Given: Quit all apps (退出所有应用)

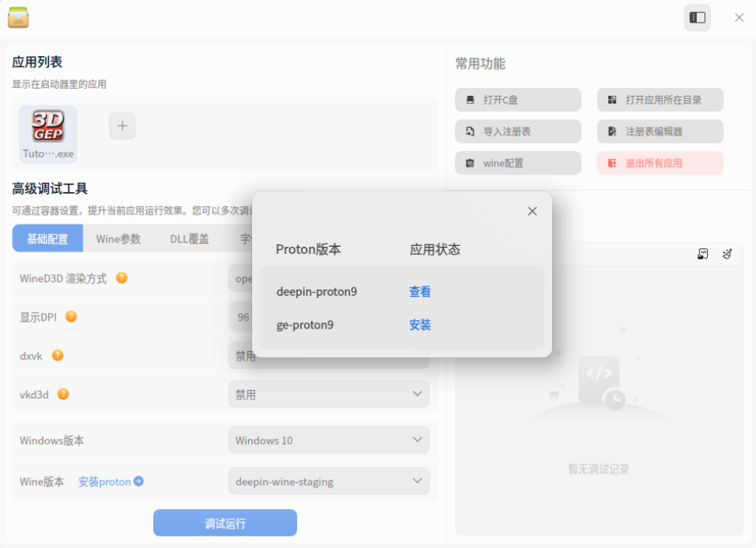Looking at the screenshot, I should pyautogui.click(x=660, y=163).
